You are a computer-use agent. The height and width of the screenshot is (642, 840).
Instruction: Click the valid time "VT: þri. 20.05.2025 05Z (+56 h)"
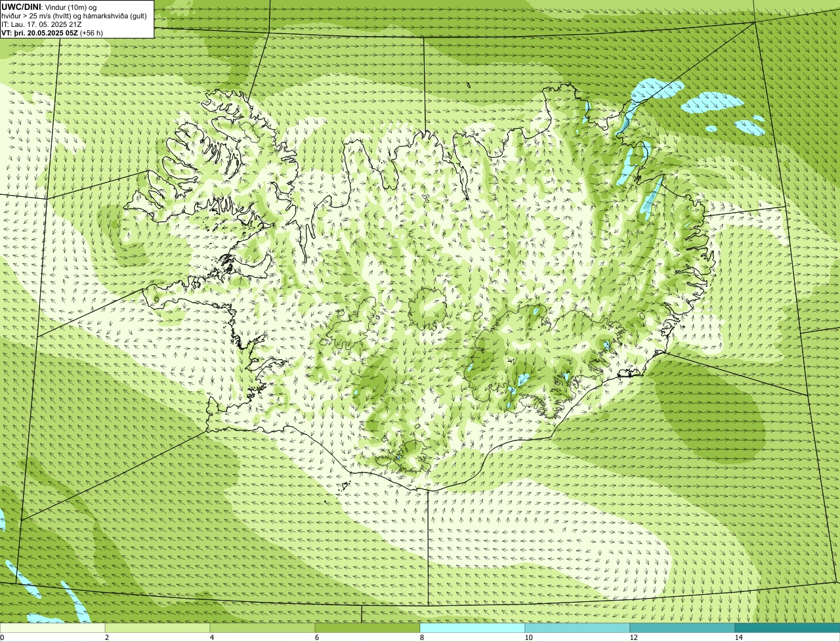[x=52, y=32]
